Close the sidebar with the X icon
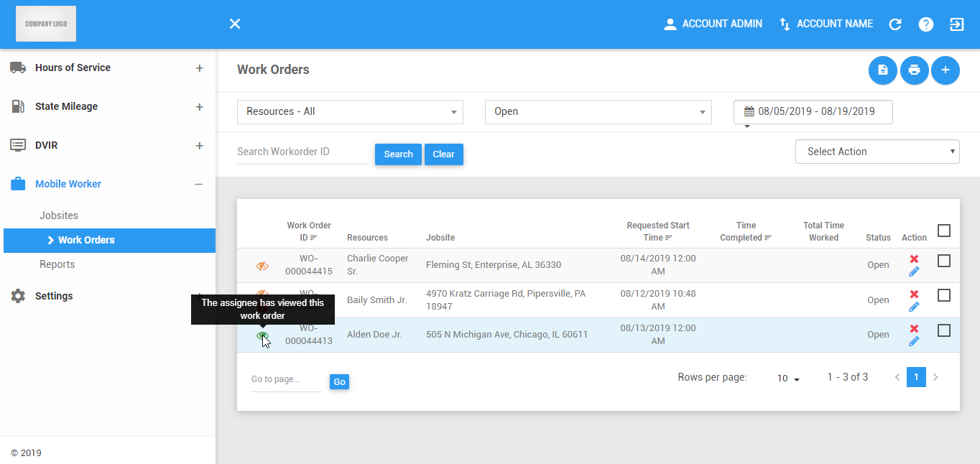Viewport: 980px width, 464px height. click(x=235, y=24)
